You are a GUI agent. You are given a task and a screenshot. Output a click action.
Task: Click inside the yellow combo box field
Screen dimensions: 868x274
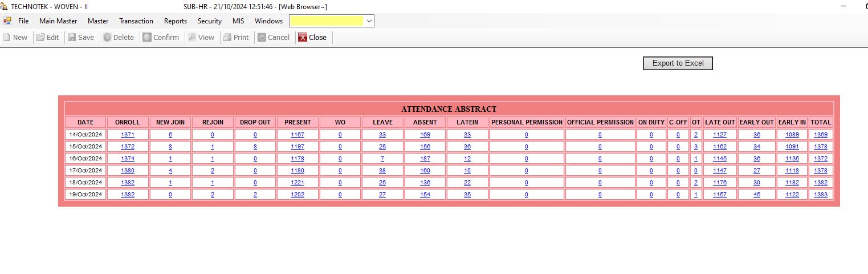click(x=326, y=21)
